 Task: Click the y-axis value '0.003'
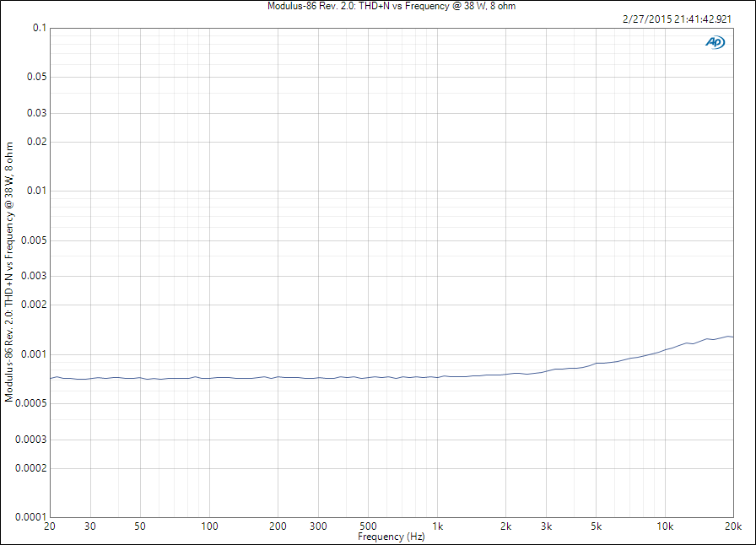35,276
